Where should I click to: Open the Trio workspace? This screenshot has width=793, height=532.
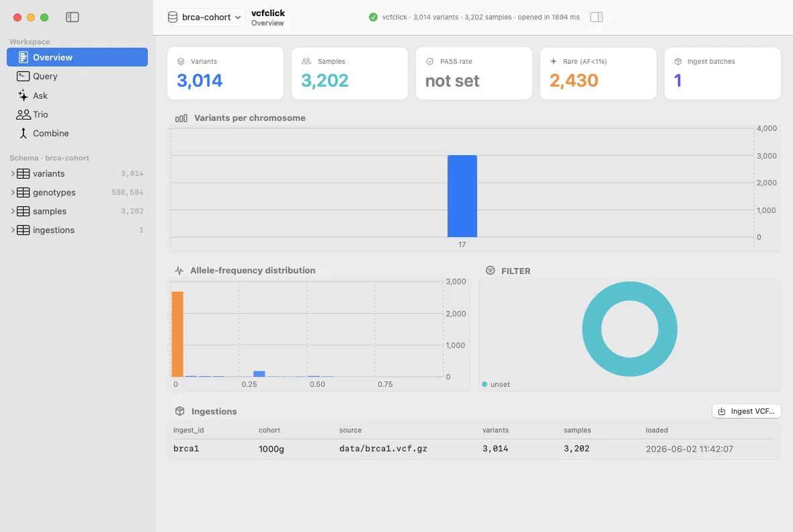pyautogui.click(x=77, y=114)
